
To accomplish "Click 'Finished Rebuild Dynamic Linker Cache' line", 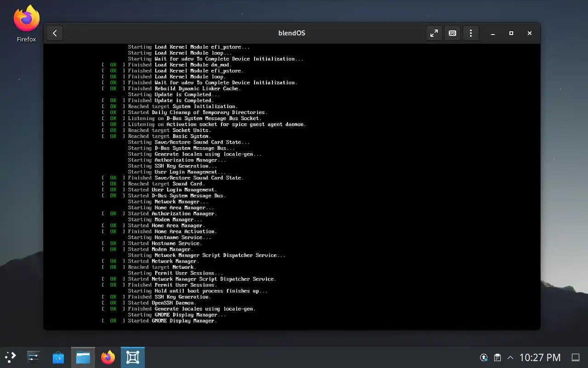I will 171,89.
